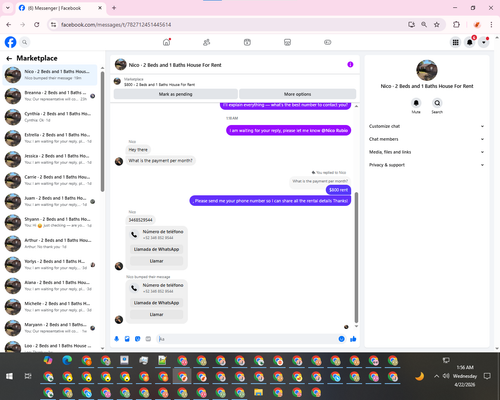Open the Breanna conversation
Image resolution: width=500 pixels, height=400 pixels.
click(x=50, y=96)
